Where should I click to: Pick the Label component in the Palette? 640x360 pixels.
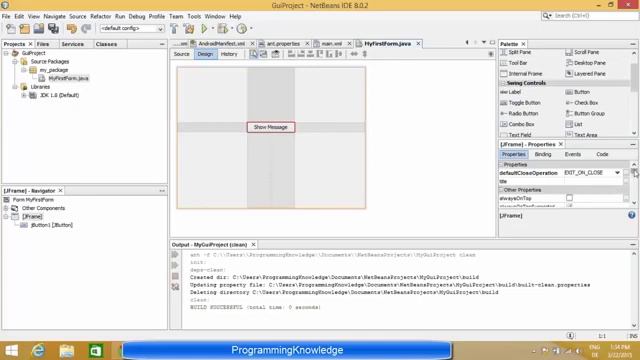[x=511, y=92]
